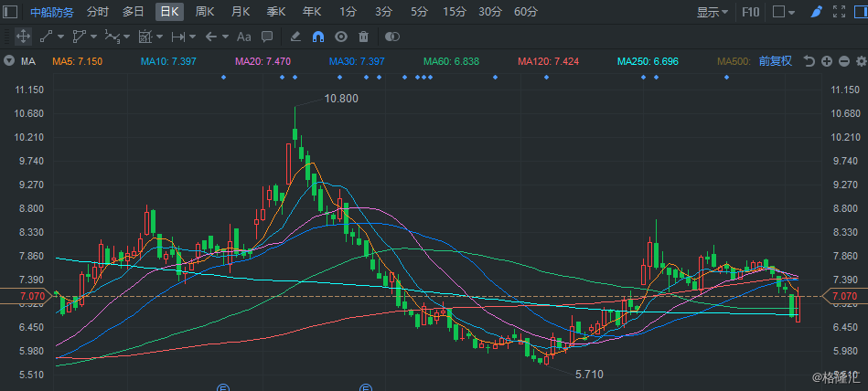Zoom in with the plus icon
This screenshot has width=868, height=391.
pos(826,61)
